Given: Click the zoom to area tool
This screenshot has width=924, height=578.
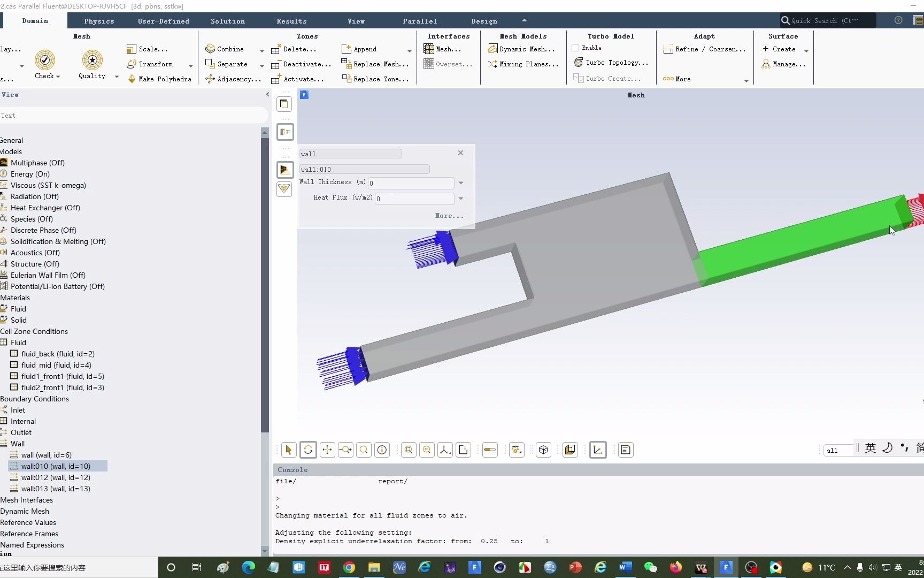Looking at the screenshot, I should tap(364, 450).
